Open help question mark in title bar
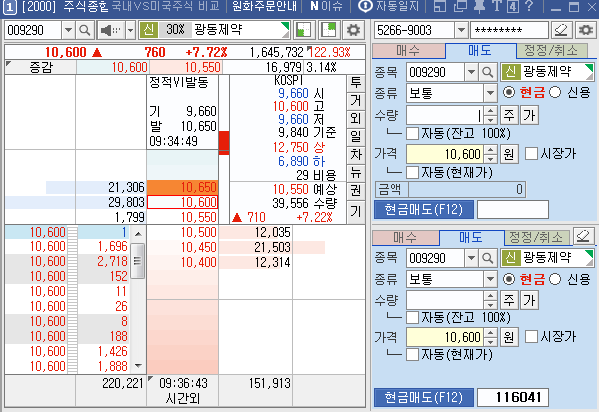This screenshot has height=412, width=599. [529, 6]
